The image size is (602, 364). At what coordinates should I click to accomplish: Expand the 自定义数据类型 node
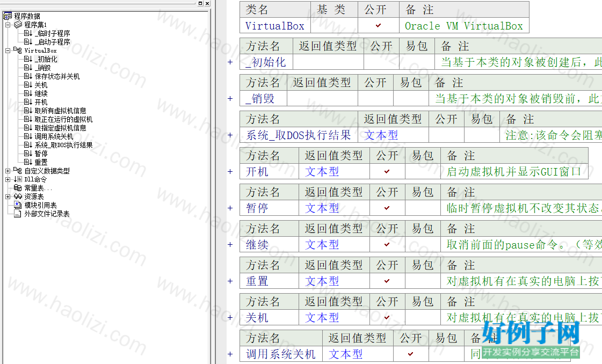[x=8, y=171]
